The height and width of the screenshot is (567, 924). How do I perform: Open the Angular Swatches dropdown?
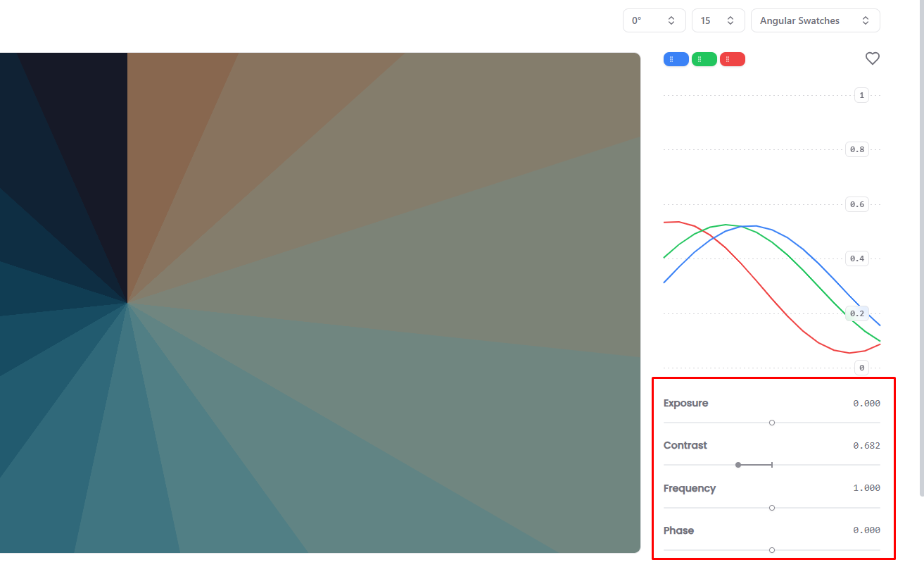click(x=815, y=20)
